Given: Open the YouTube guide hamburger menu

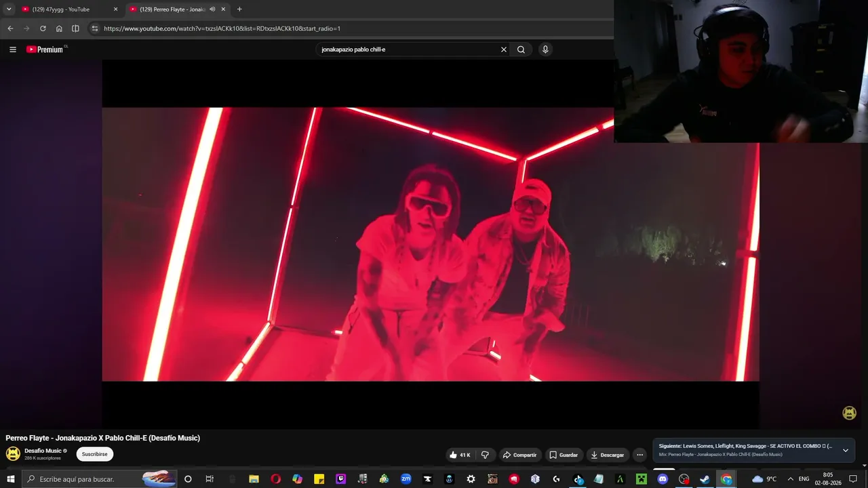Looking at the screenshot, I should point(13,49).
